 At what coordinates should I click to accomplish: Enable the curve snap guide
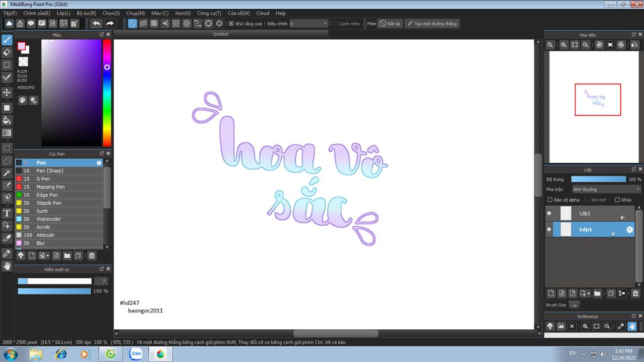point(197,24)
